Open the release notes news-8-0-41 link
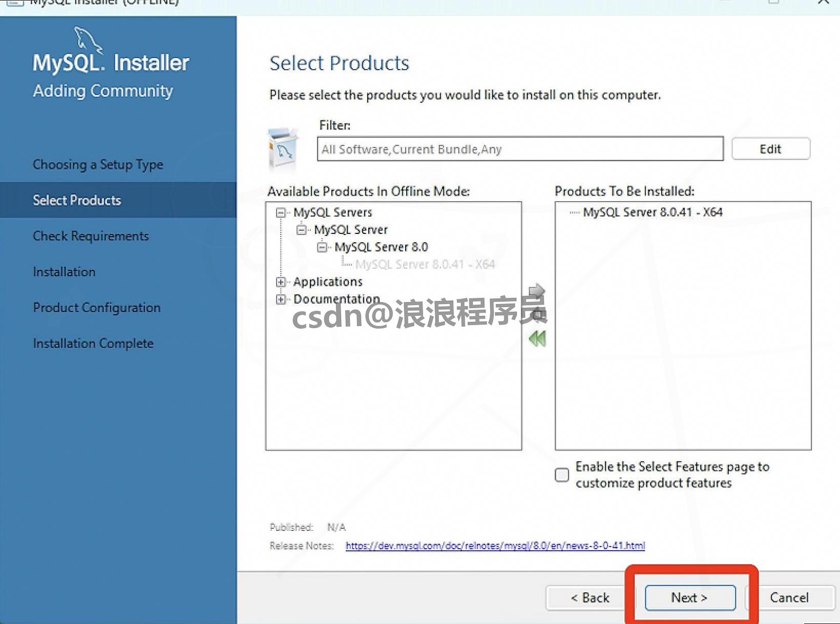The height and width of the screenshot is (624, 840). coord(495,546)
